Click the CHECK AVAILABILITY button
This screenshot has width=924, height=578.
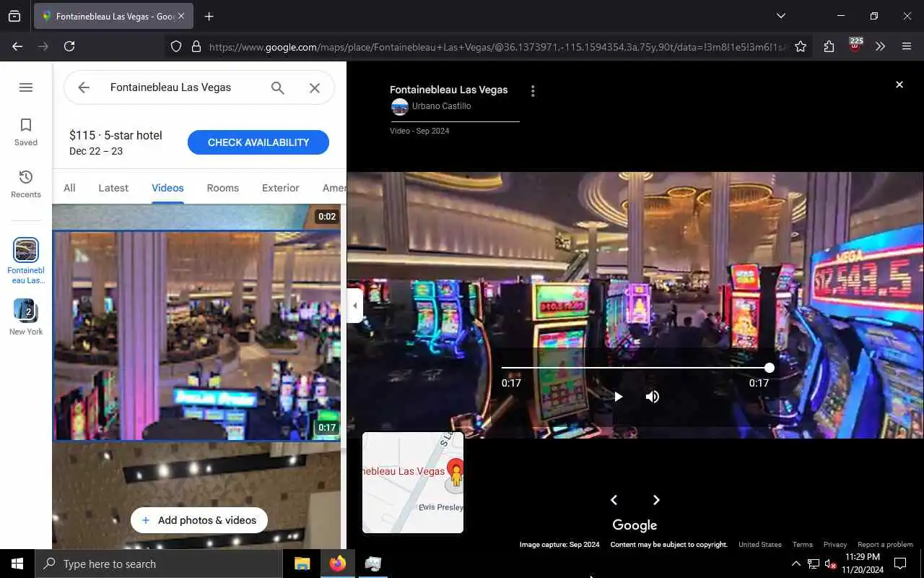click(258, 142)
